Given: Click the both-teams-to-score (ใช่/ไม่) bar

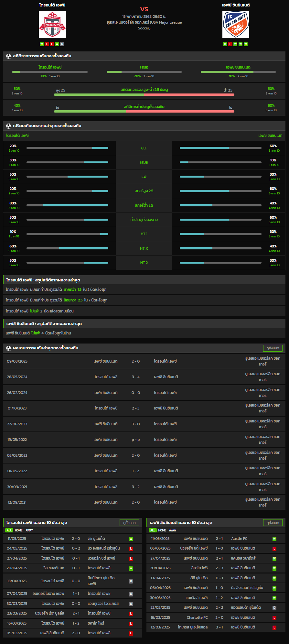Looking at the screenshot, I should tap(144, 111).
